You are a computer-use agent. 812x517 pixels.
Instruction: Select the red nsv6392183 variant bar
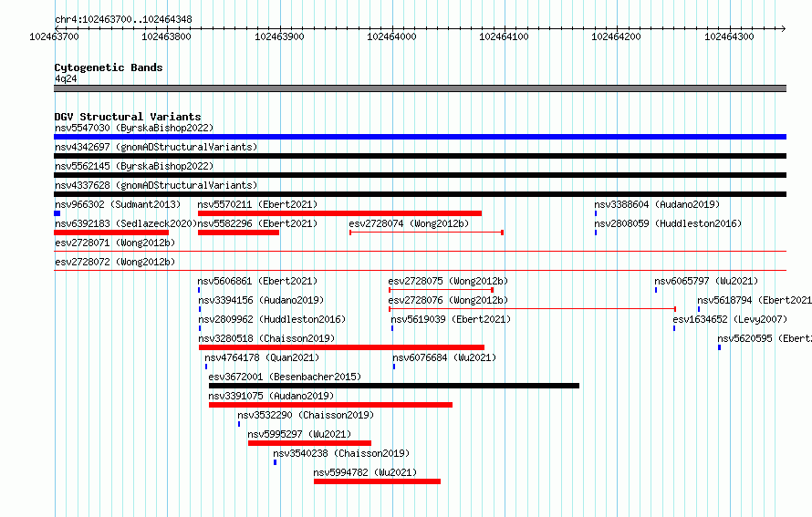[111, 233]
